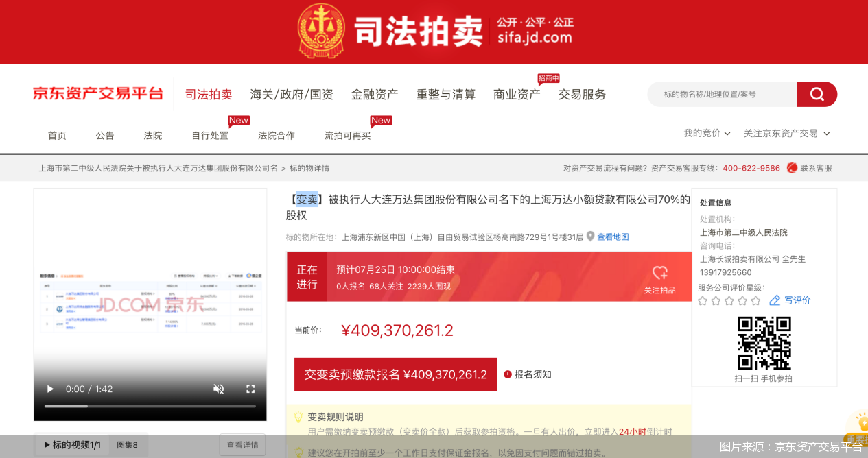Click the 联系客服 icon link

[x=809, y=168]
